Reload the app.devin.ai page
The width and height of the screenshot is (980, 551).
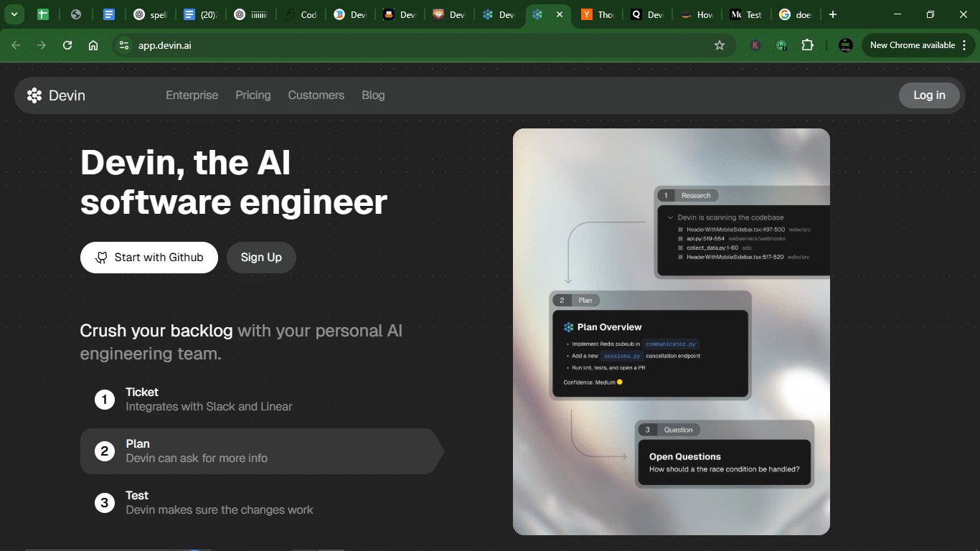[67, 45]
